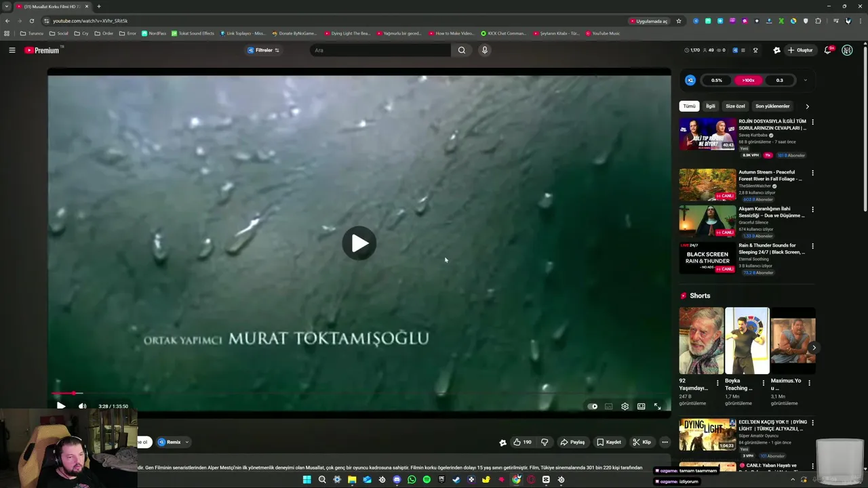Open the Dying Light bookmark
This screenshot has height=488, width=868.
[347, 33]
